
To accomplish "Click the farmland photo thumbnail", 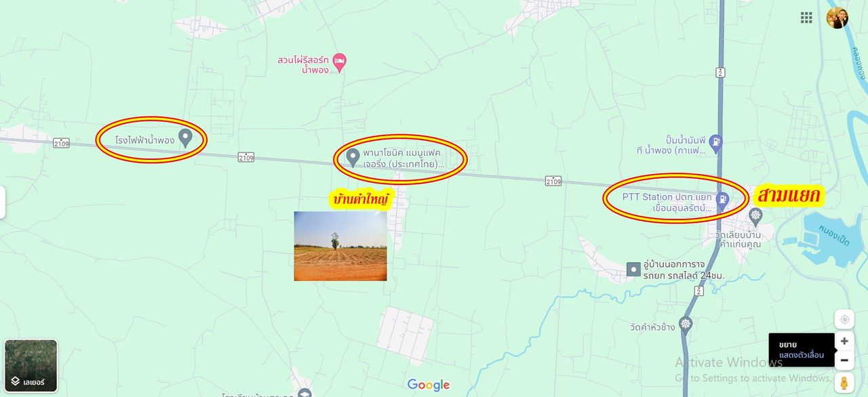I will click(340, 246).
